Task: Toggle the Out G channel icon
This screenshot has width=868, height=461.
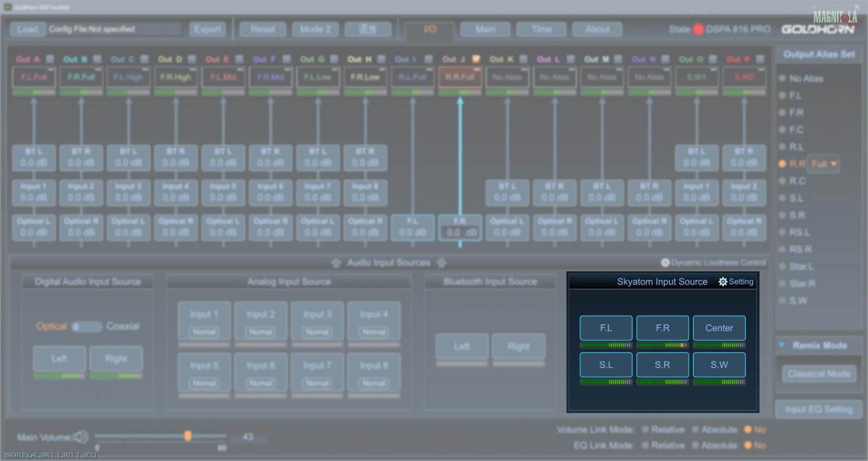Action: pos(334,59)
